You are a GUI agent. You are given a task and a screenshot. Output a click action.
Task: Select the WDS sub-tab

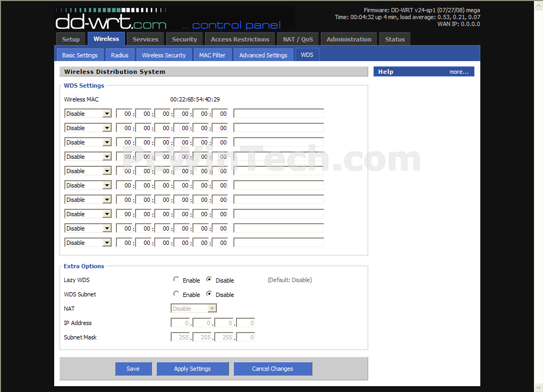307,55
